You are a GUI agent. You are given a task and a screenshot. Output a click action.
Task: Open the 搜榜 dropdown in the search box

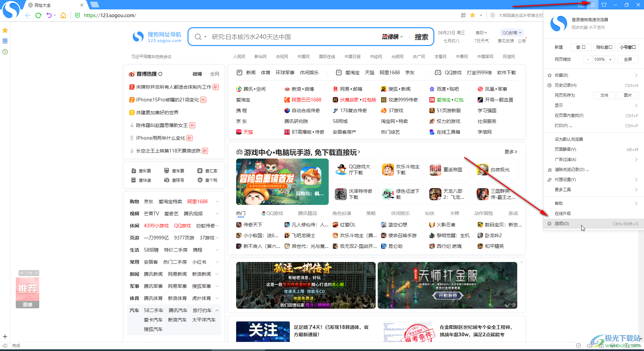(392, 37)
